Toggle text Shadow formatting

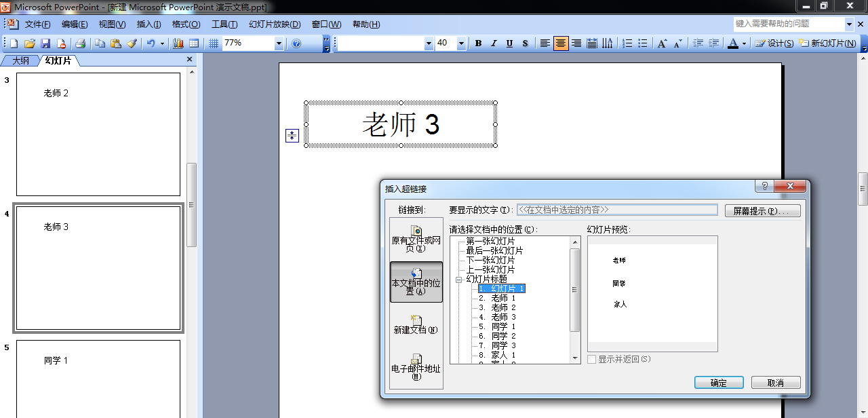coord(526,43)
